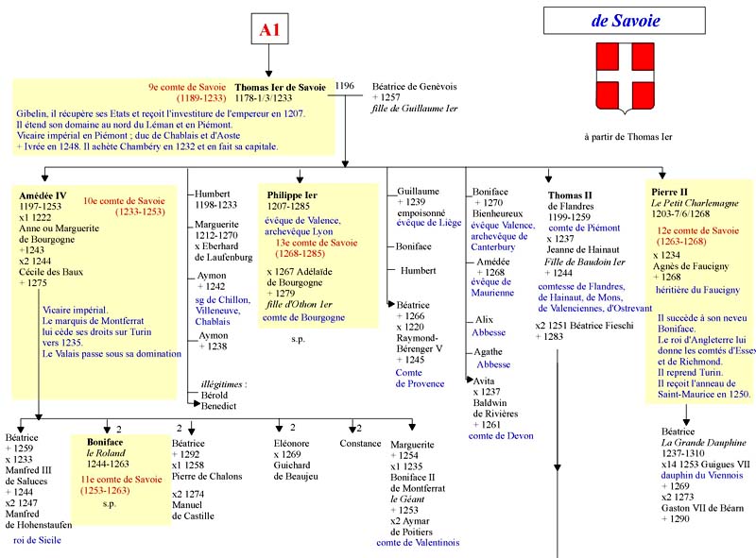Screen dimensions: 756x558
Task: Click the red "11e comte de Savoie" title
Action: pos(122,480)
